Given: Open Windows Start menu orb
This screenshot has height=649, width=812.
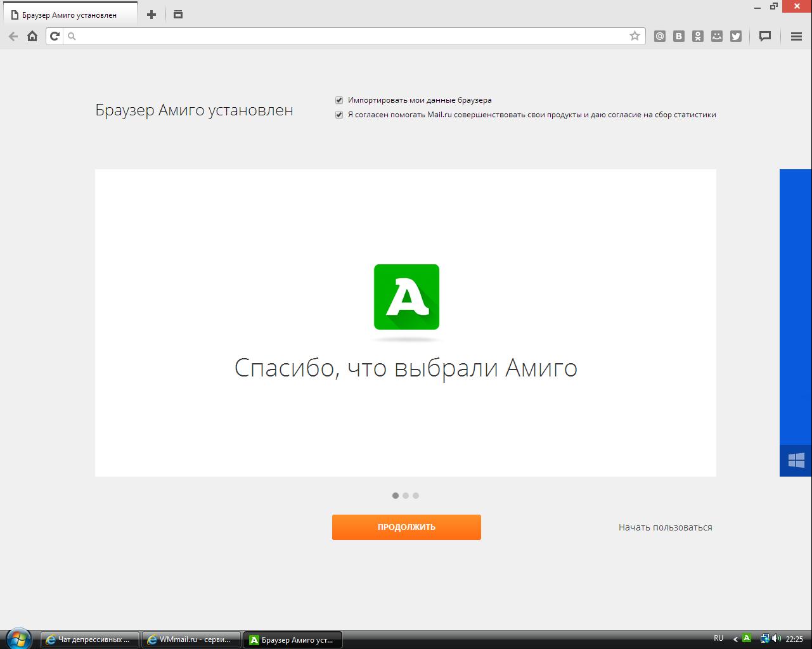Looking at the screenshot, I should (x=18, y=639).
